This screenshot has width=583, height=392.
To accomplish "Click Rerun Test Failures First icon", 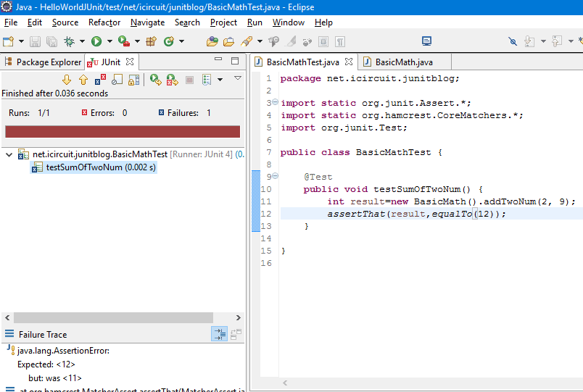I will tap(172, 80).
